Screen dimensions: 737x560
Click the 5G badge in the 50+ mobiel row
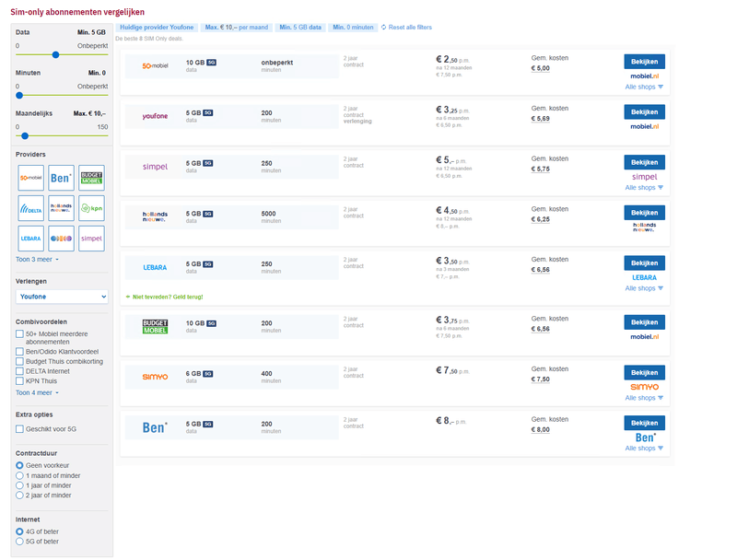pos(212,63)
